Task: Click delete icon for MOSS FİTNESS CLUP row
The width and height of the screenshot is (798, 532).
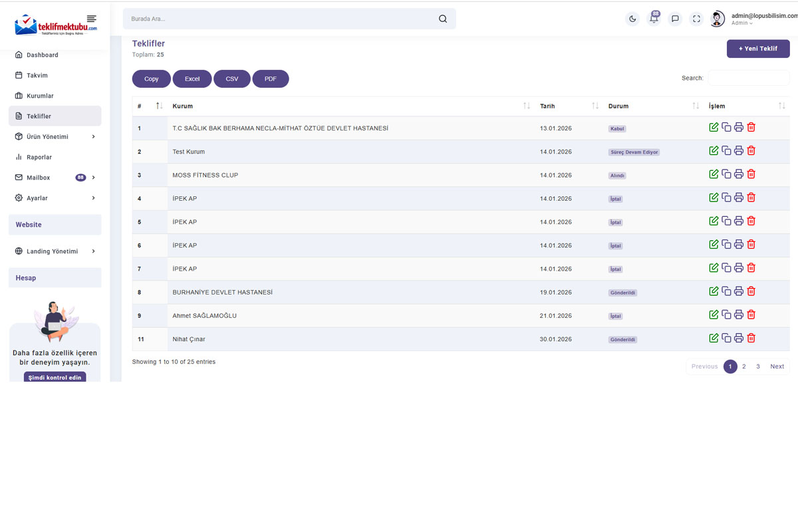Action: coord(751,174)
